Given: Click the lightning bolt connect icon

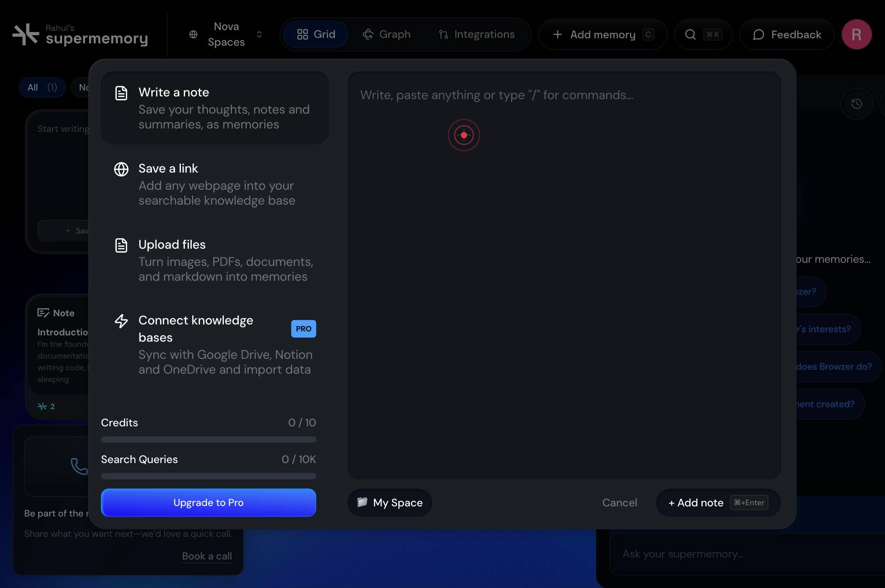Looking at the screenshot, I should pos(121,321).
